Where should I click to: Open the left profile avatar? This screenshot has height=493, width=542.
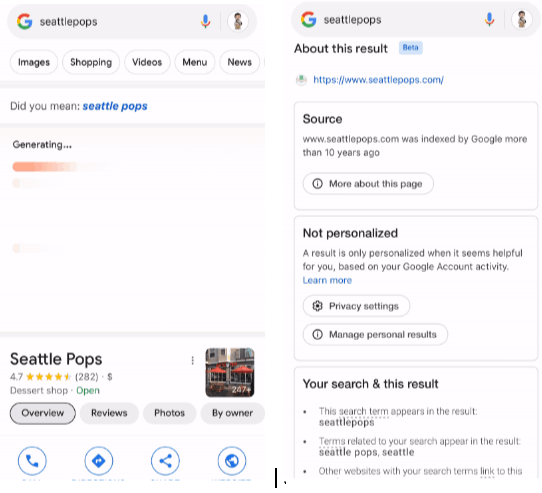point(238,21)
